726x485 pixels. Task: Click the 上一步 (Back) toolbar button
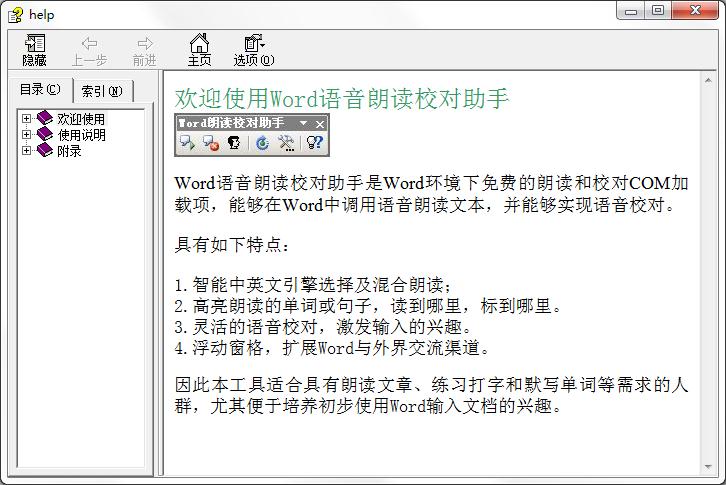pyautogui.click(x=89, y=50)
